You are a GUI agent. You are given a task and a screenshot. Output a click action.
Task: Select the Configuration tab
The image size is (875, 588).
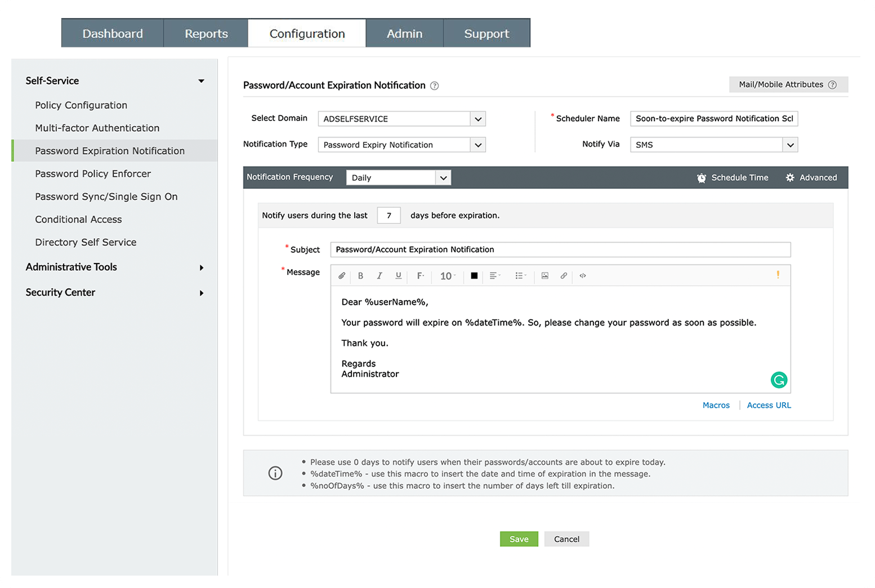(x=307, y=33)
